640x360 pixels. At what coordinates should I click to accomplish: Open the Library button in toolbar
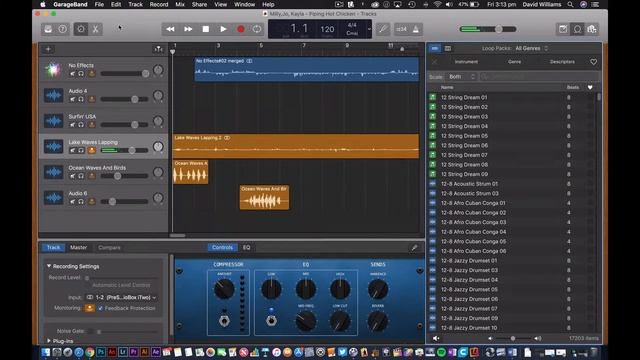[x=48, y=29]
